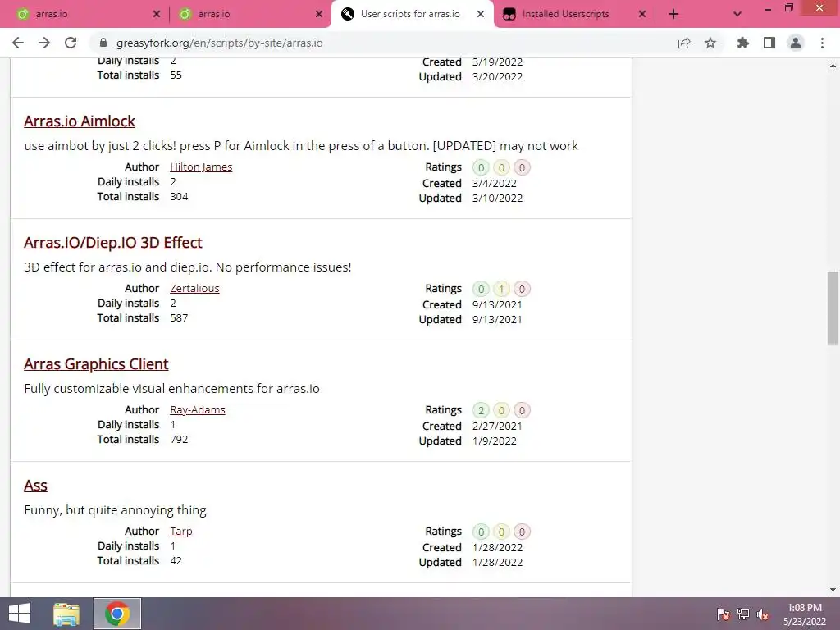
Task: Click the lock icon in address bar
Action: point(104,43)
